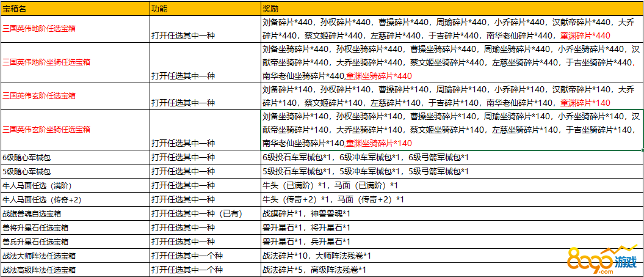Select the 战法高级阵法任选宝箱 cell
The height and width of the screenshot is (277, 644).
click(x=75, y=270)
